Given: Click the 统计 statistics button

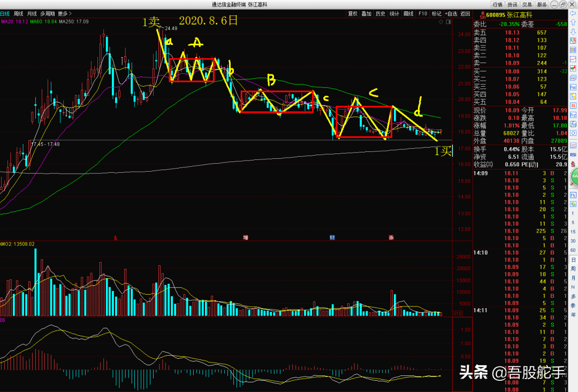Looking at the screenshot, I should tap(394, 13).
